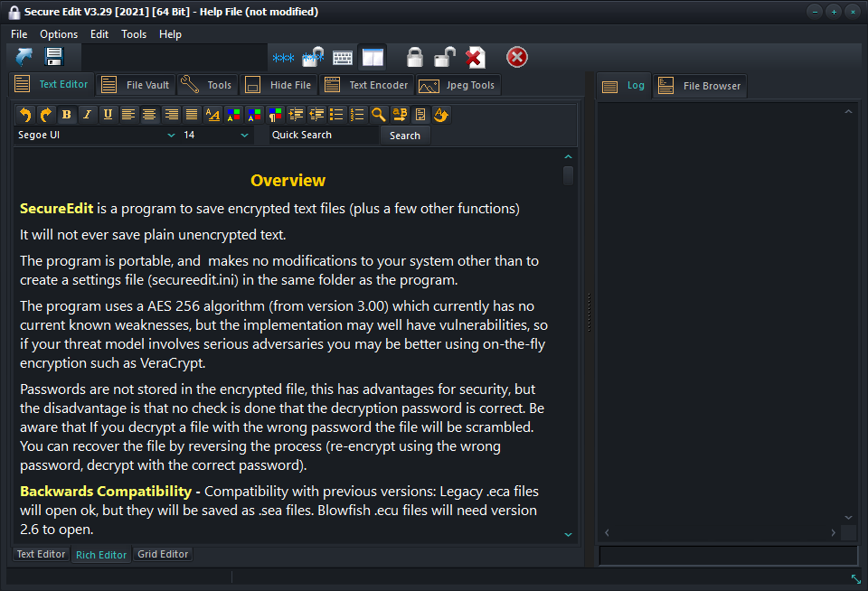Click the paragraph color icon with pilcrow
Image resolution: width=868 pixels, height=591 pixels.
point(275,115)
